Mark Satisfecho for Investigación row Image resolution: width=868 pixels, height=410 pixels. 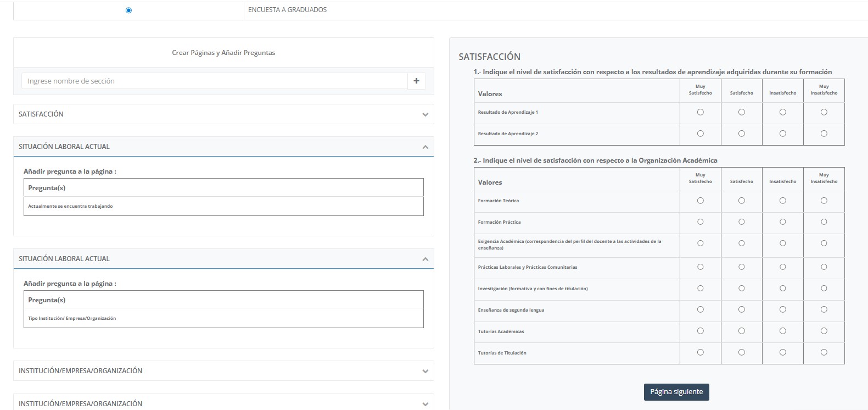coord(741,289)
